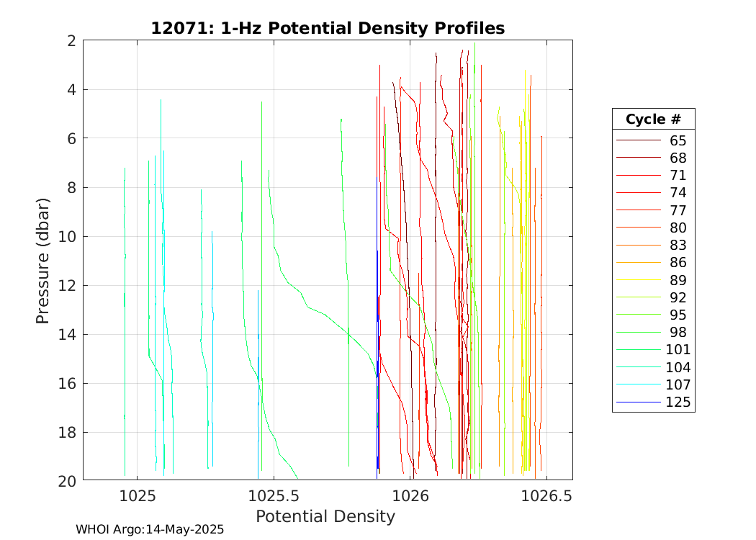Click the Cycle 95 green legend line
The height and width of the screenshot is (540, 756).
coord(638,315)
